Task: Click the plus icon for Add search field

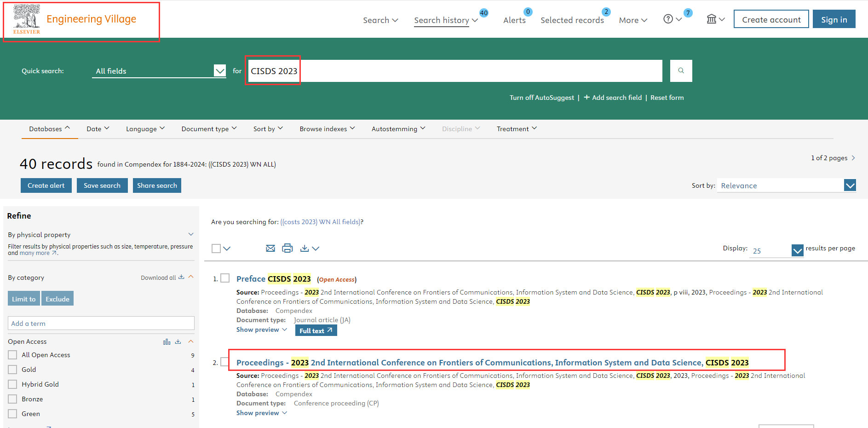Action: (x=586, y=97)
